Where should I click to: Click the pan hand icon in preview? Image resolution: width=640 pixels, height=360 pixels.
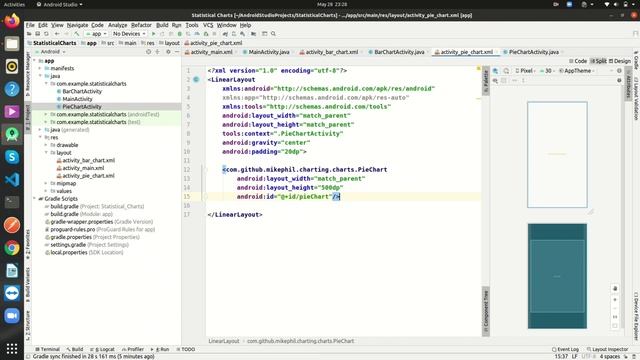tap(615, 289)
